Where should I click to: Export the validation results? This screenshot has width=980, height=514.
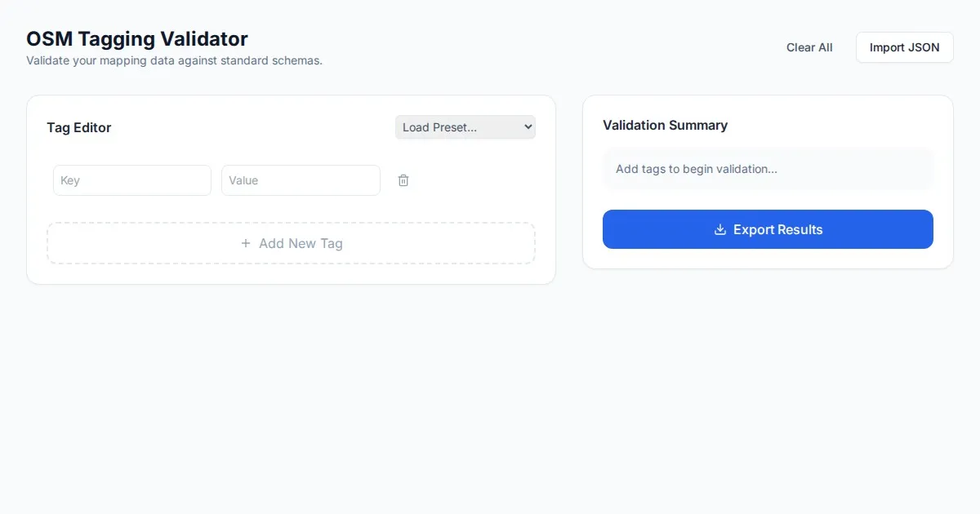point(768,229)
